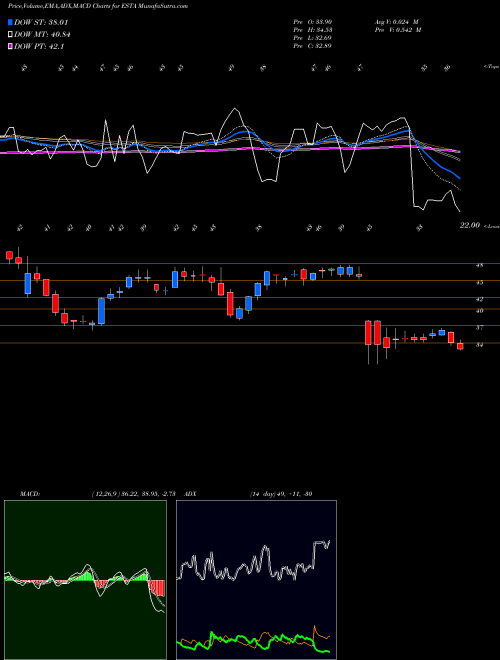
Task: Click the 42 price level label
Action: [x=479, y=299]
